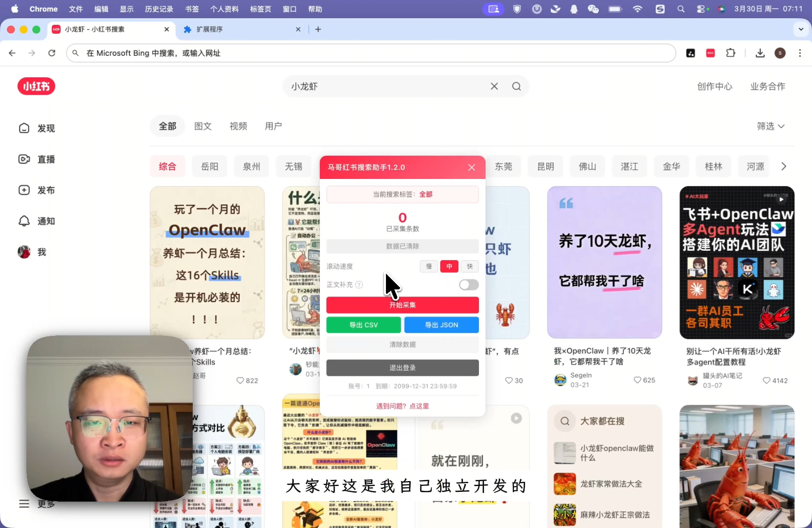Open Wi-Fi status menu
Screen dimensions: 812x528
coord(637,9)
